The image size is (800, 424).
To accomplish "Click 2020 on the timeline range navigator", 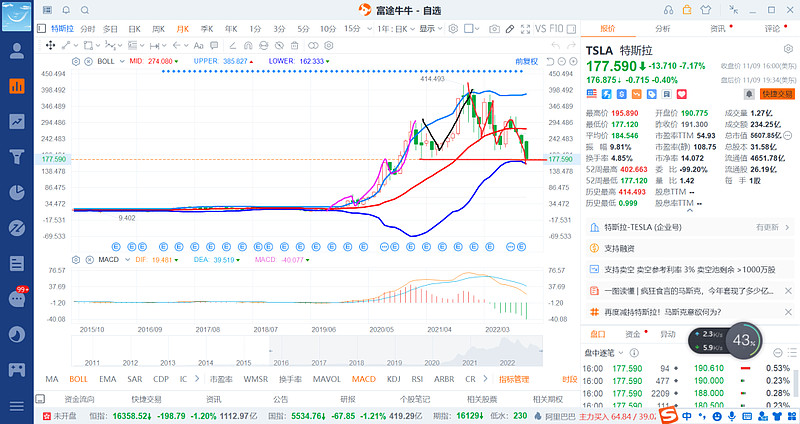I will [432, 363].
